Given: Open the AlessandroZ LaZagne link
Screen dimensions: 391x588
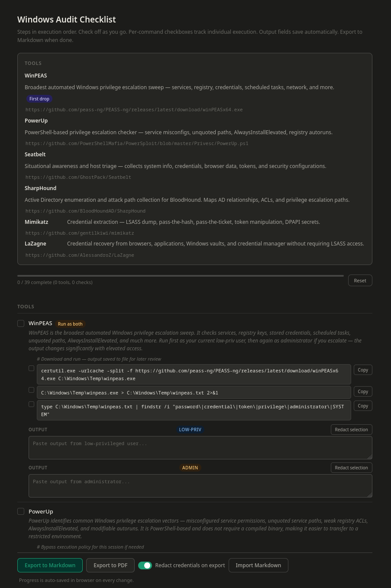Looking at the screenshot, I should click(80, 255).
